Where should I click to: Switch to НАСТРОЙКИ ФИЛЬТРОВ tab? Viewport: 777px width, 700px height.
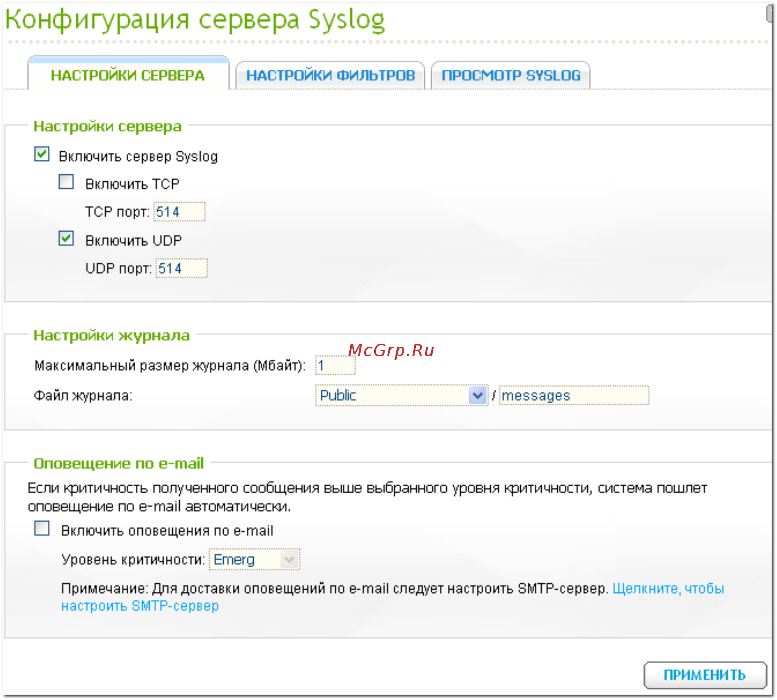pos(330,75)
